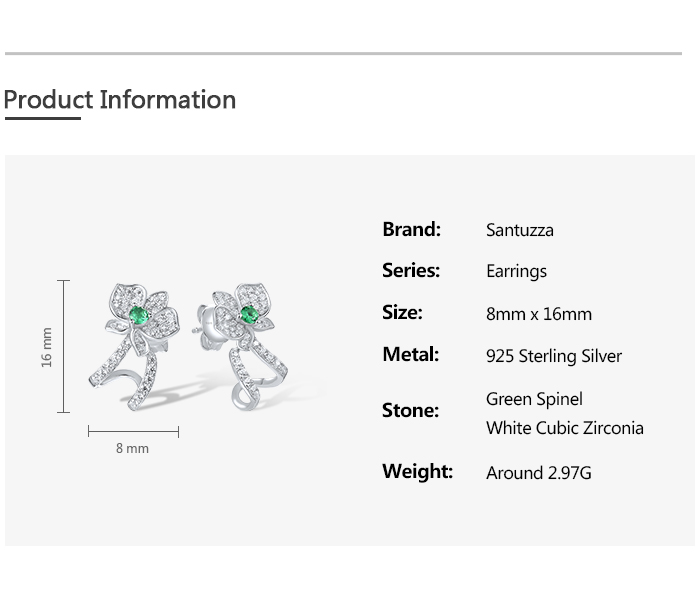Click the Size label
700x596 pixels.
click(402, 313)
